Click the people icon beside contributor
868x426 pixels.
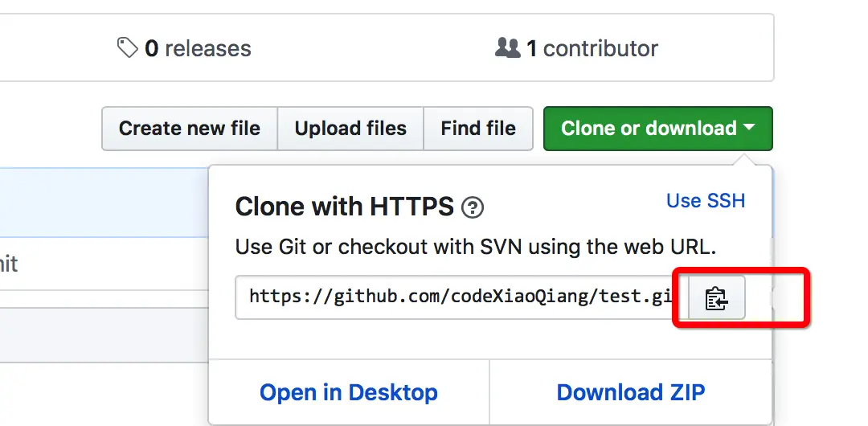(507, 48)
